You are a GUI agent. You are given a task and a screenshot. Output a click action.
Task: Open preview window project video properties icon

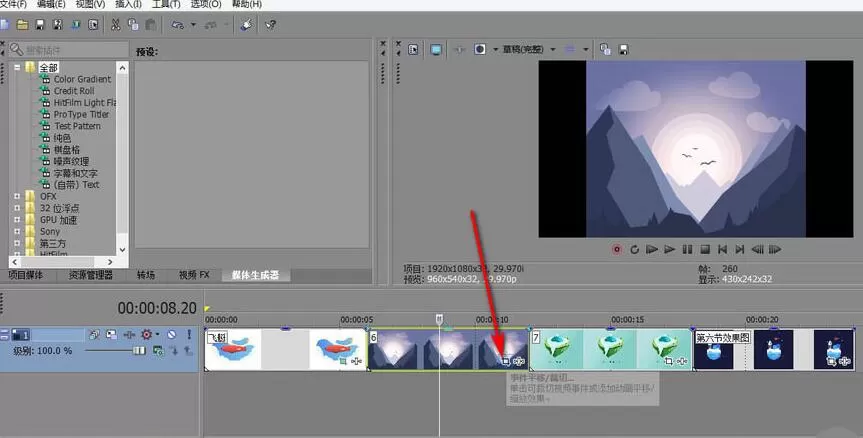(413, 50)
